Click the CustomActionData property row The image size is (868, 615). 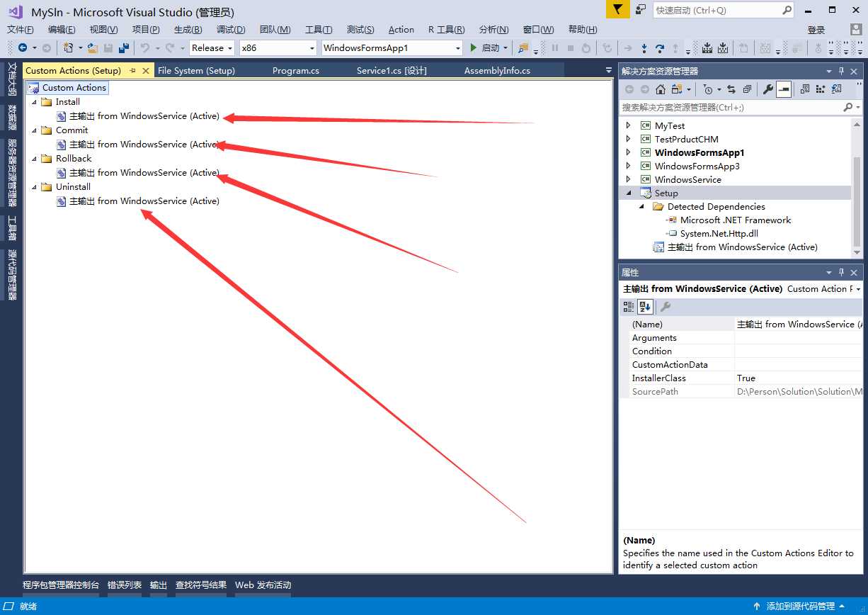(741, 365)
